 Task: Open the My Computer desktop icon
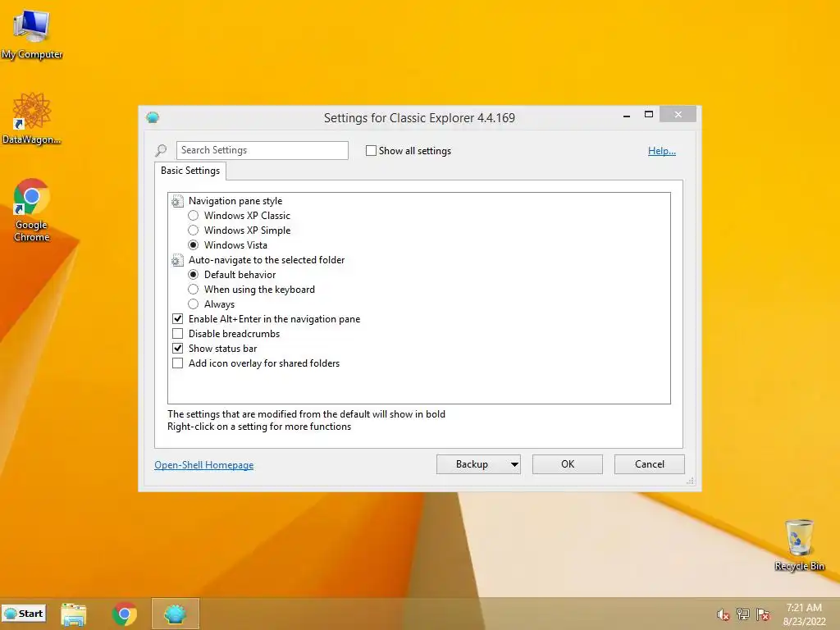[x=32, y=34]
